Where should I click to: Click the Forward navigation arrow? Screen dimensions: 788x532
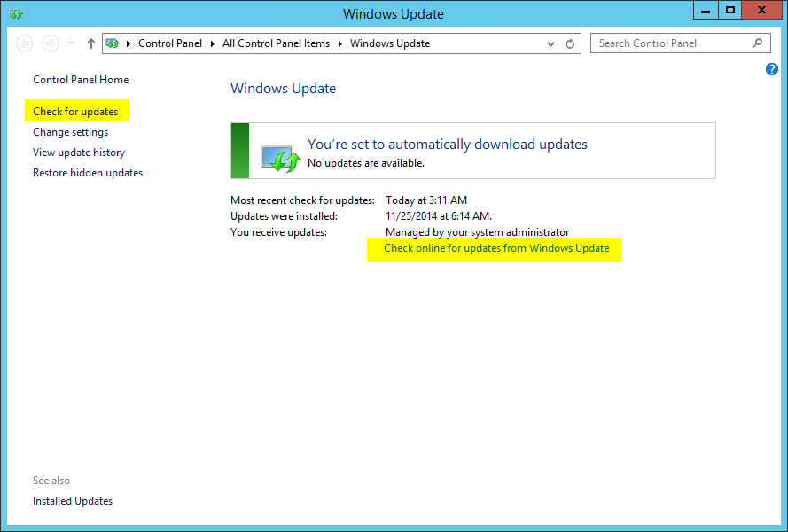pos(51,43)
